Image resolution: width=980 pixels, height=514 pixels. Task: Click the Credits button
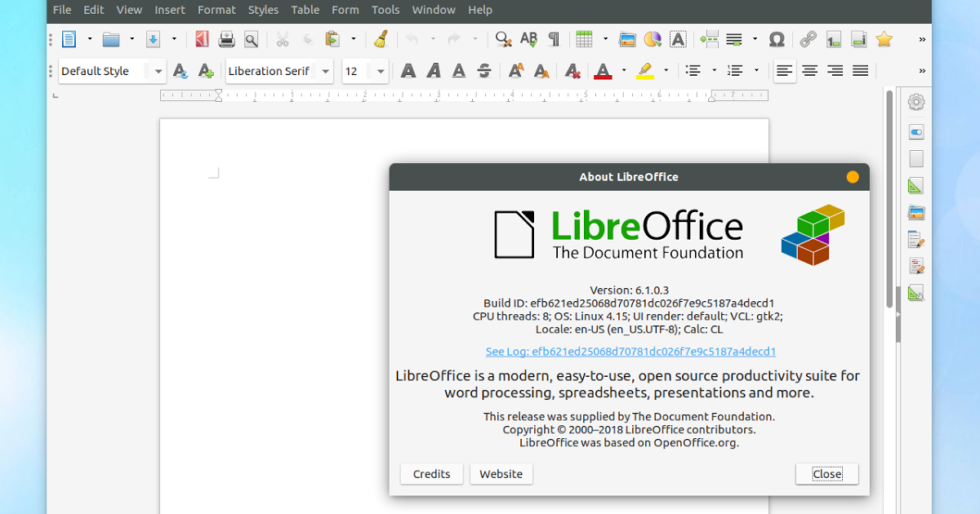tap(431, 474)
